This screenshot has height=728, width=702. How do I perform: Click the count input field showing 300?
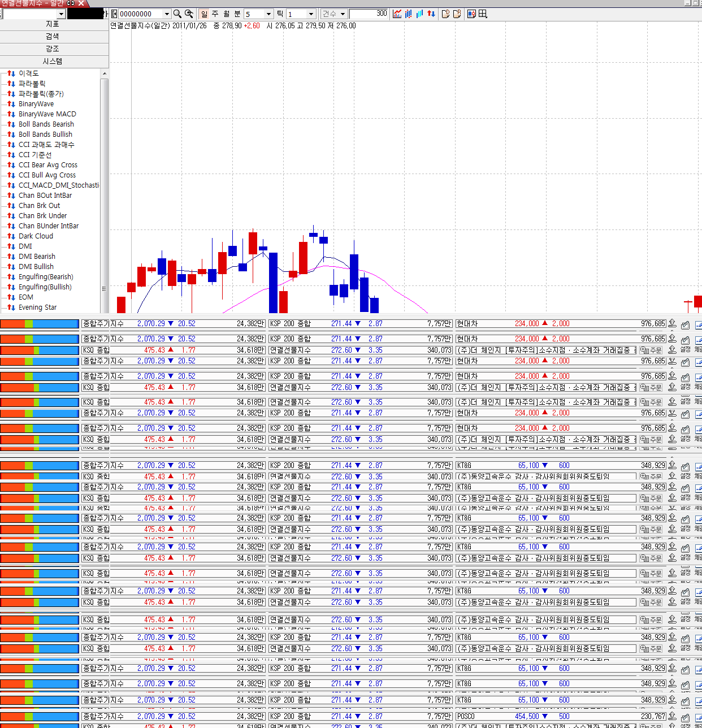click(369, 14)
